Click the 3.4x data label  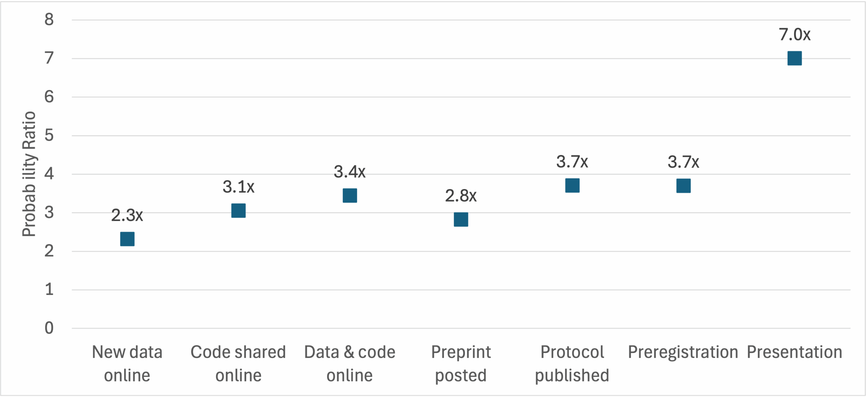coord(350,172)
